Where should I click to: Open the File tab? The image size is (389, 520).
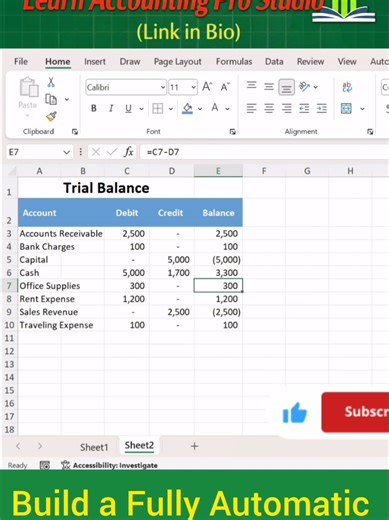21,62
